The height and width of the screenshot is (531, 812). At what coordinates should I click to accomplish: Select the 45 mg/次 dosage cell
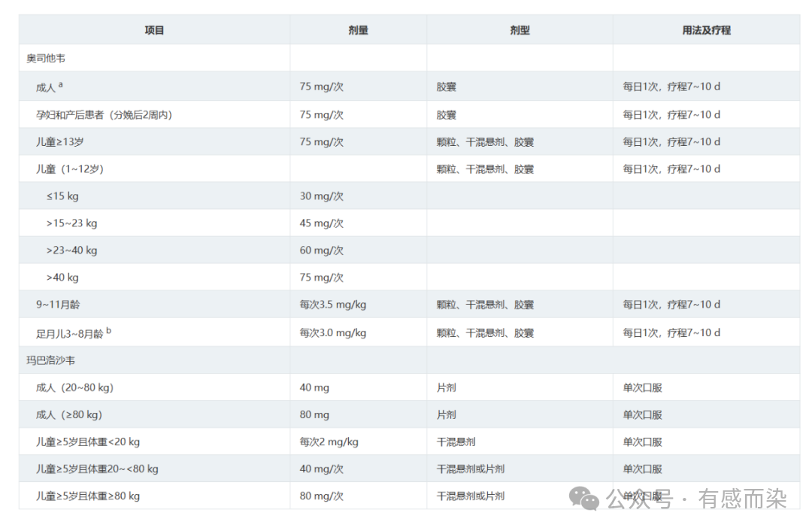tap(321, 223)
